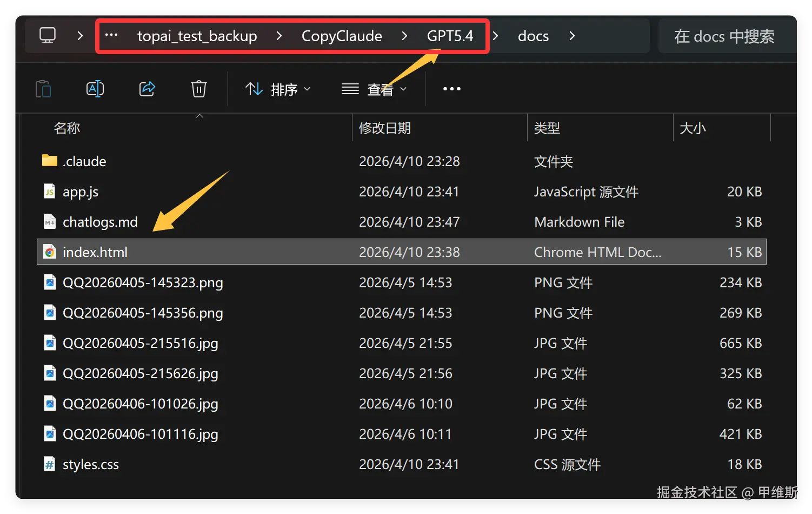Open the 排序 sort dropdown
Screen dimensions: 812x514
click(x=278, y=89)
